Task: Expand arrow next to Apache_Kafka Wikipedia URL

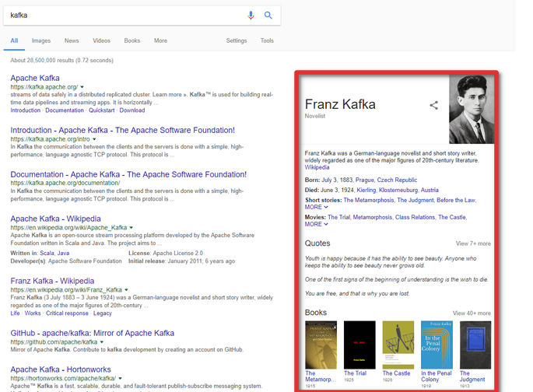Action: [x=131, y=228]
